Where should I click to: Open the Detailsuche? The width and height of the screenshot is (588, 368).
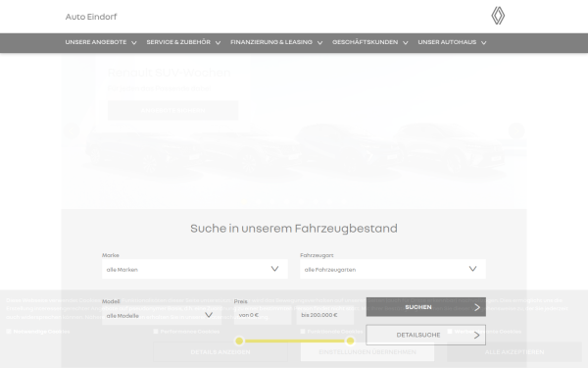(425, 335)
